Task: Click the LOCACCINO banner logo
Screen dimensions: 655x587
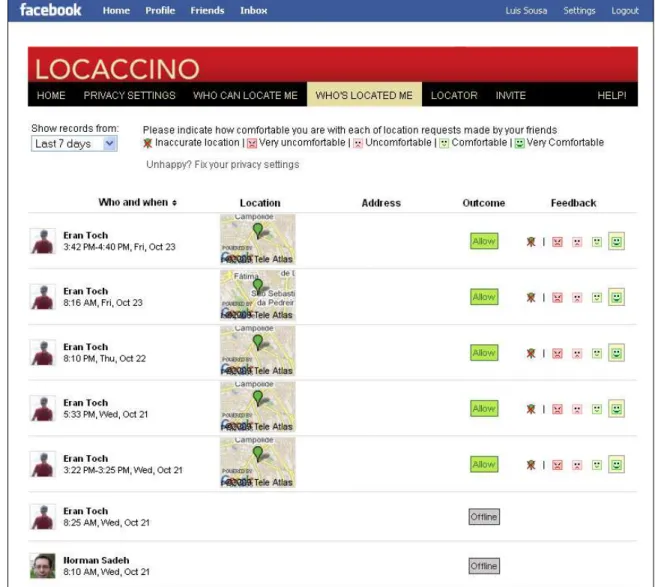Action: pyautogui.click(x=117, y=69)
